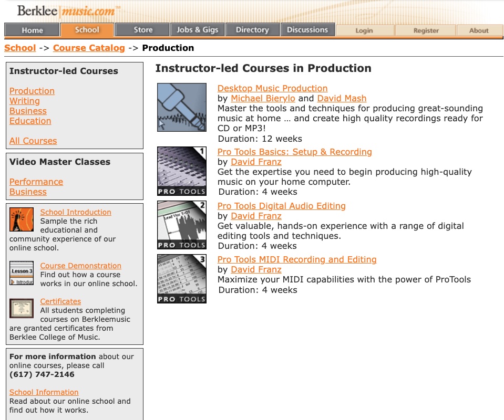Follow the Course Catalog breadcrumb link
Screen dimensions: 504x420
(x=89, y=48)
